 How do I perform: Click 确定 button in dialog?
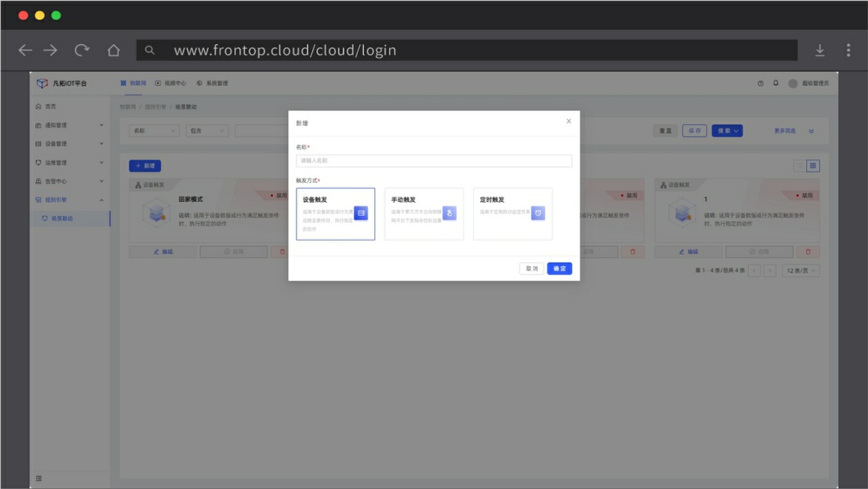tap(559, 269)
